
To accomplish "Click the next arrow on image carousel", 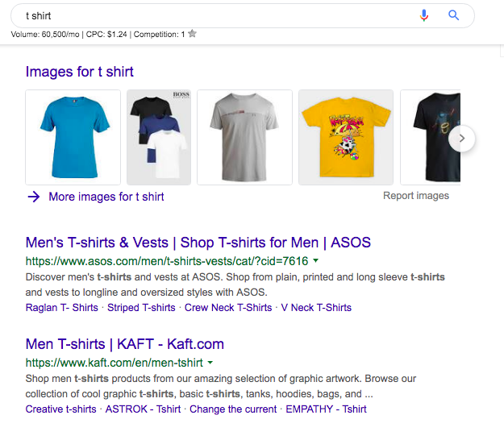I will (461, 138).
